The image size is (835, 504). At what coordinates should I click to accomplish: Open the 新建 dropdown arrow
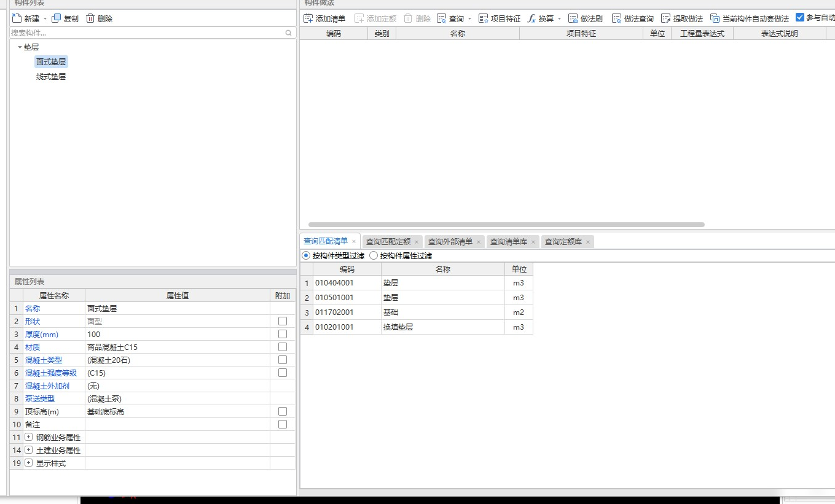(x=45, y=19)
